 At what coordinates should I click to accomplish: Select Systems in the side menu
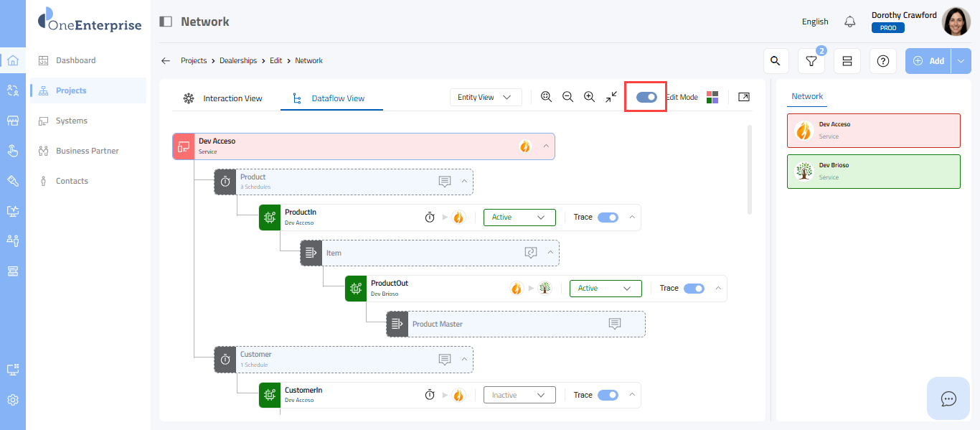coord(72,121)
